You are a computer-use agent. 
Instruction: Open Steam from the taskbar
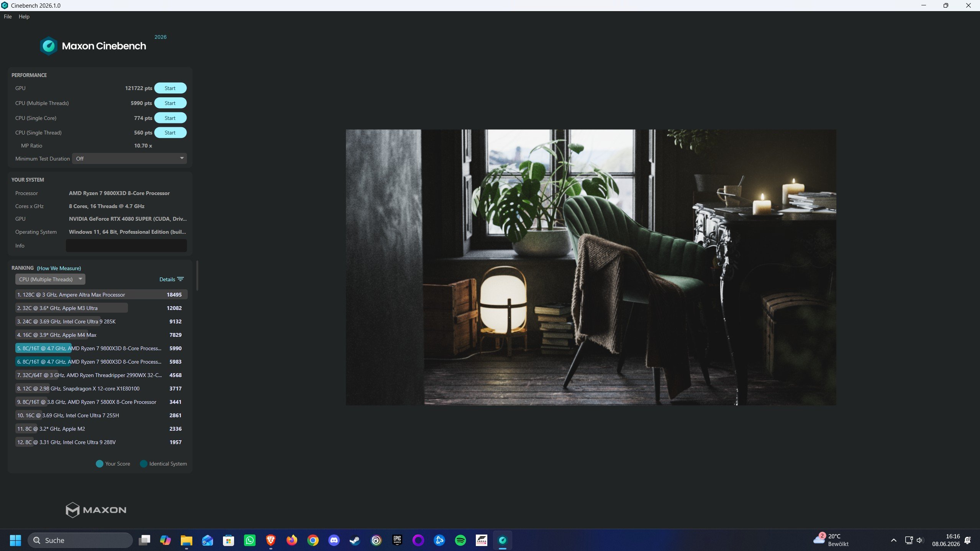pos(355,540)
